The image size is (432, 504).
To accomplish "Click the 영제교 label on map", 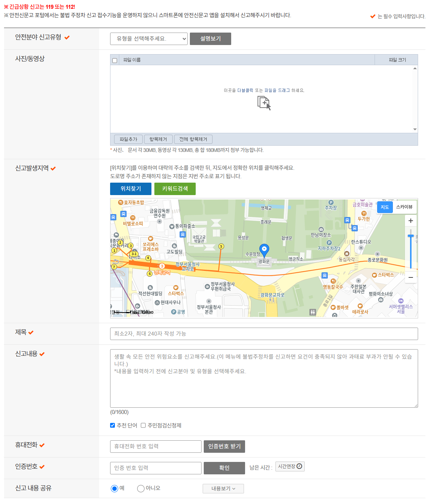I will (x=266, y=208).
